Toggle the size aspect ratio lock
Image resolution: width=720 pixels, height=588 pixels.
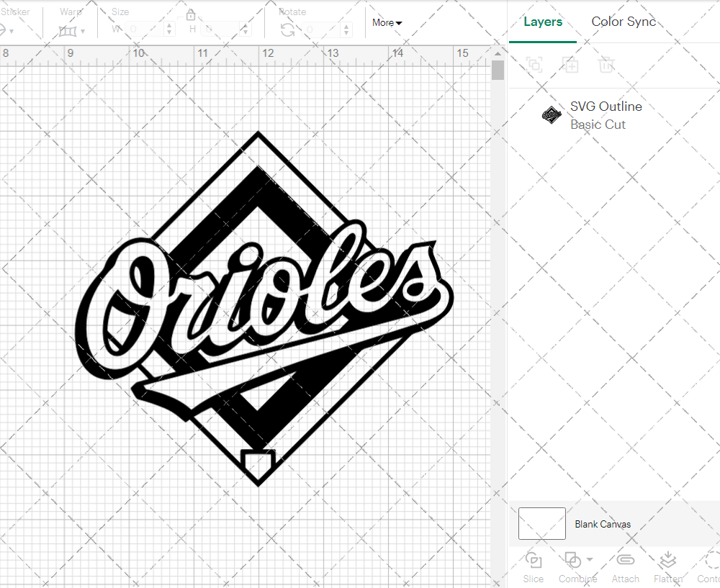(191, 14)
